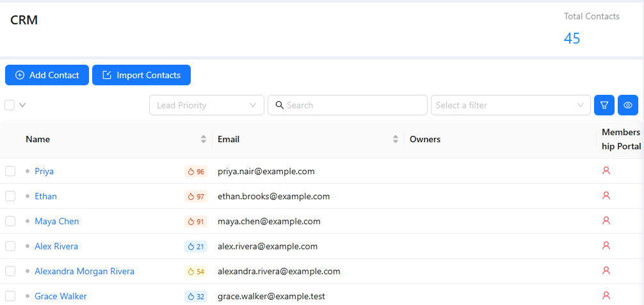Open Alexandra Morgan Rivera contact
Viewport: 644px width, 305px height.
(x=85, y=271)
